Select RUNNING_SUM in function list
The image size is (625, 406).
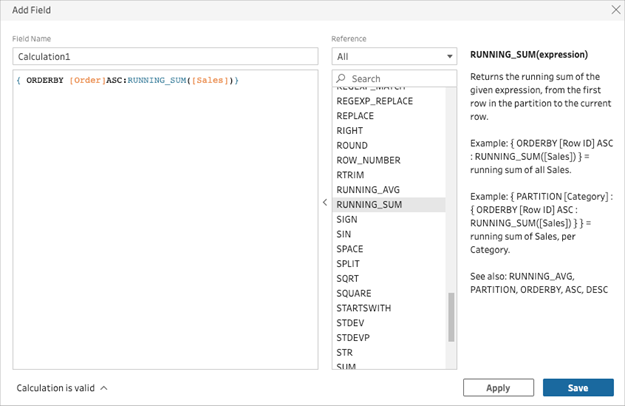point(389,204)
